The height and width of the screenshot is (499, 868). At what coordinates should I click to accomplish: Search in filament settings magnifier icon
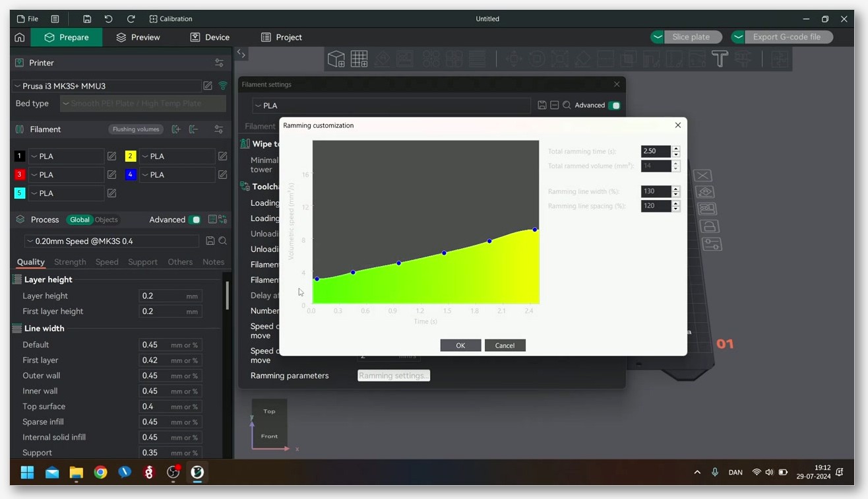coord(567,106)
